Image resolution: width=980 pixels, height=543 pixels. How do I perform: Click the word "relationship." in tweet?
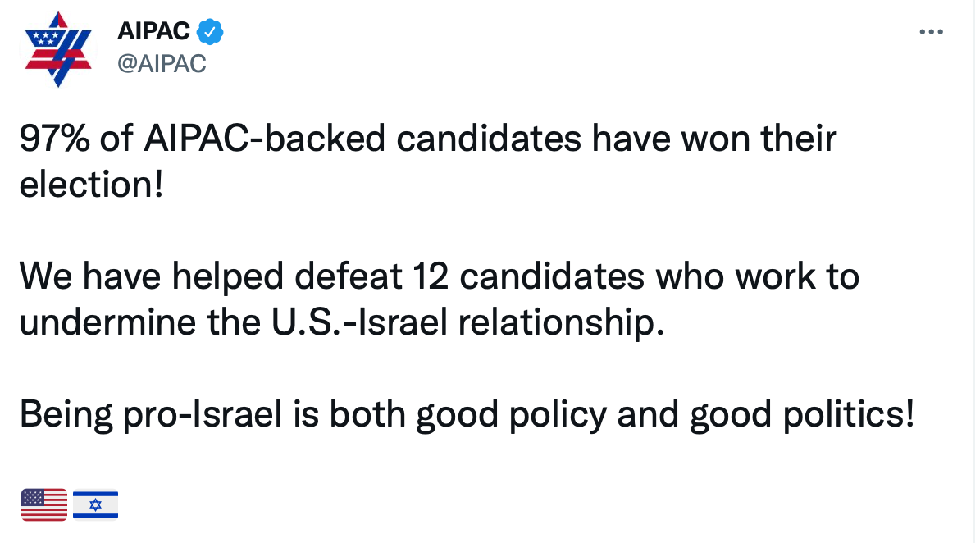coord(561,324)
